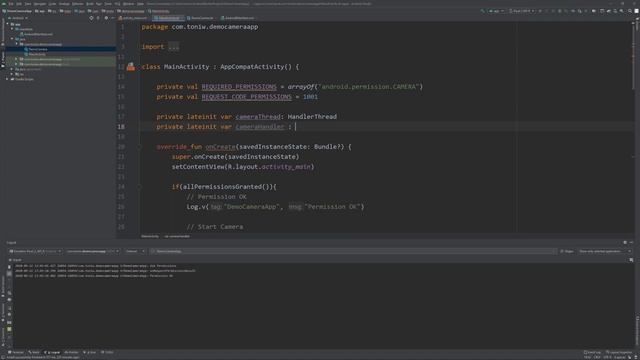Click the logcat search input field
This screenshot has width=640, height=360.
[x=353, y=251]
